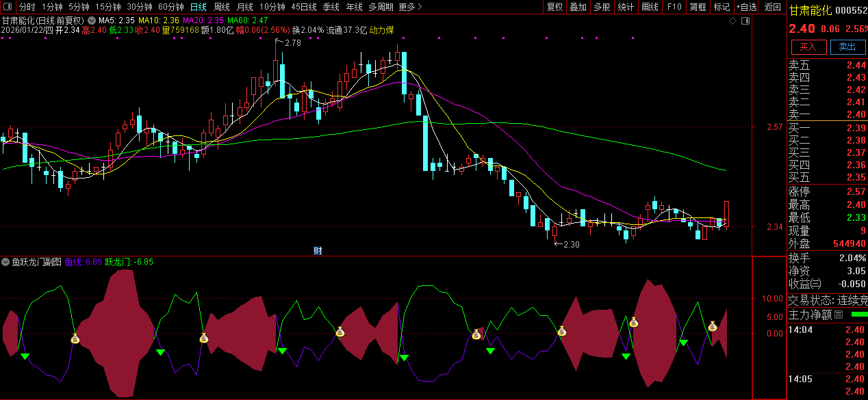Select the 60分钟 timeframe tab
Screen dimensions: 868x400
(x=171, y=7)
